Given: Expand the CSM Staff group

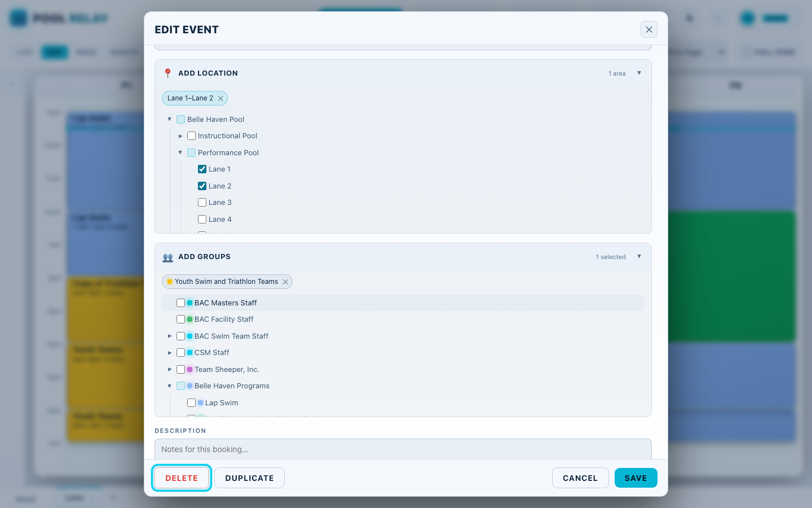Looking at the screenshot, I should coord(170,353).
